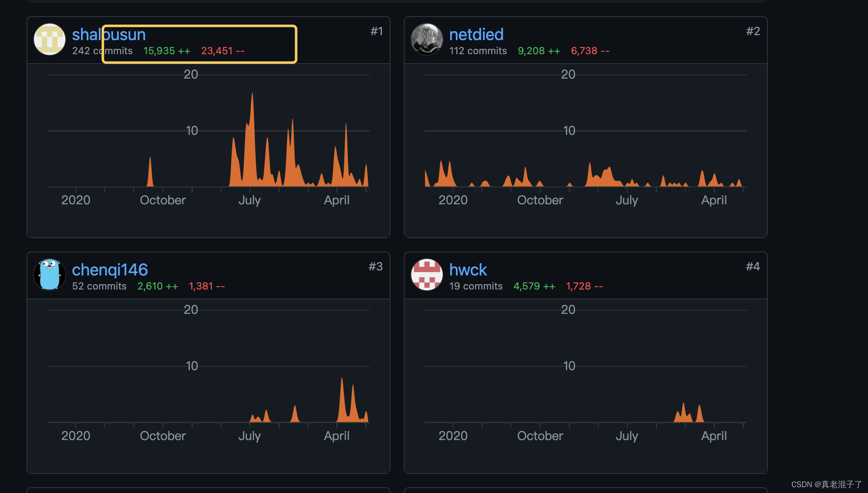Open chenqi146's 52 commits list
The width and height of the screenshot is (868, 493).
tap(99, 286)
